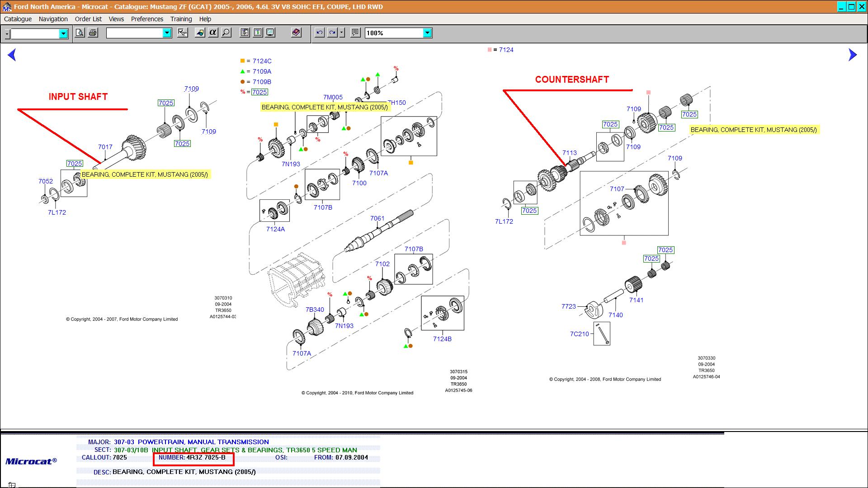Select callout 7B340 gear
Viewport: 868px width, 488px height.
click(x=315, y=310)
